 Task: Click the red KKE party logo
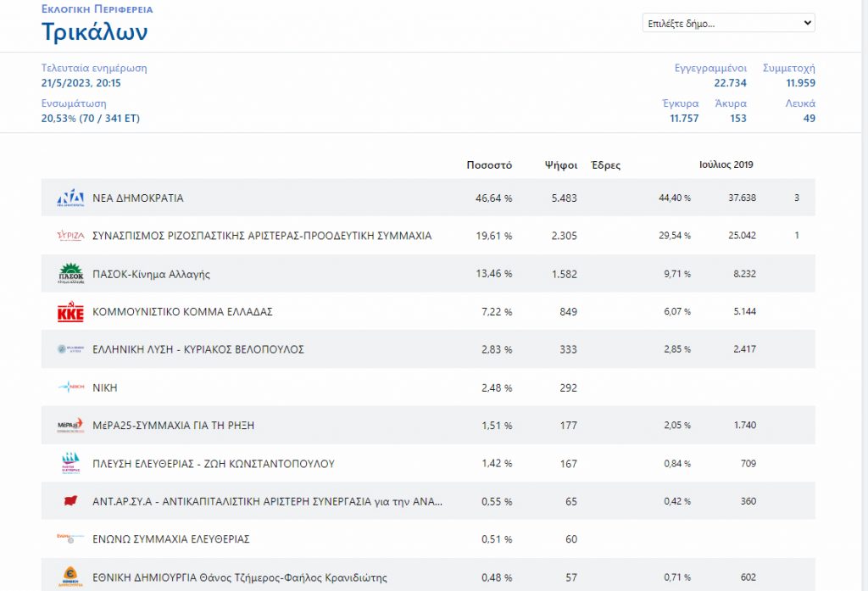(x=70, y=312)
